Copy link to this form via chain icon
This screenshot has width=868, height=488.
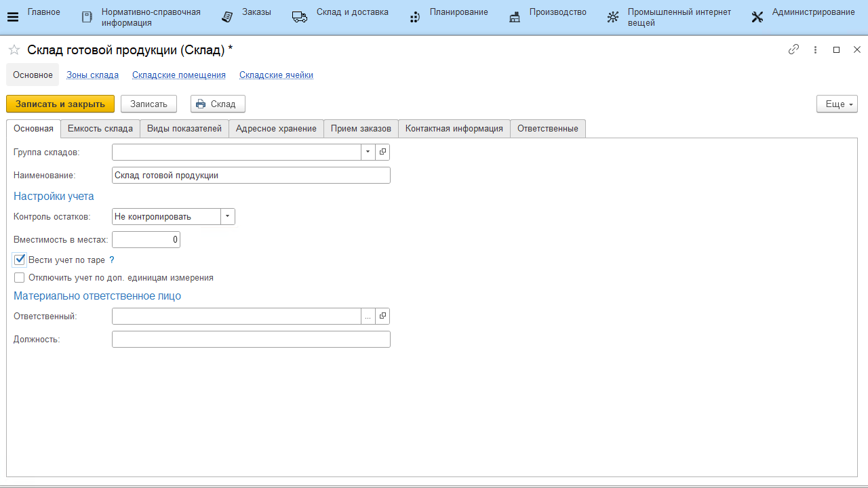pos(793,49)
